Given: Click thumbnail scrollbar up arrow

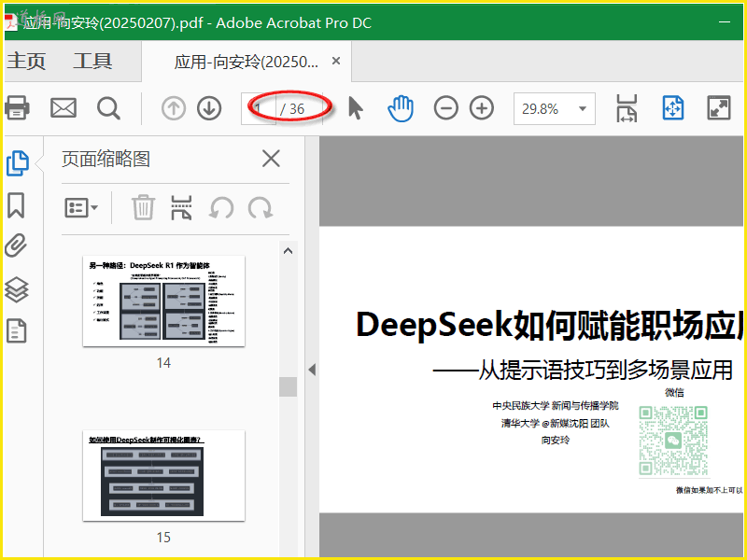Looking at the screenshot, I should (x=288, y=251).
